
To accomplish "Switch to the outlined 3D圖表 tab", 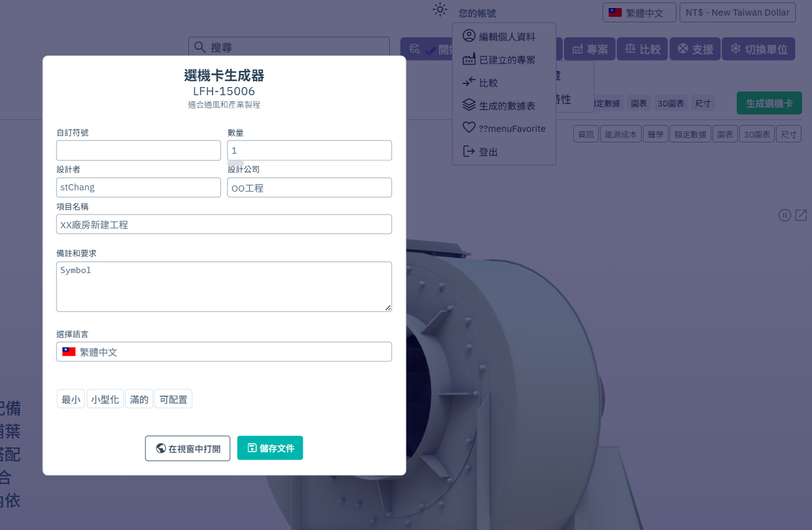I will click(x=757, y=134).
